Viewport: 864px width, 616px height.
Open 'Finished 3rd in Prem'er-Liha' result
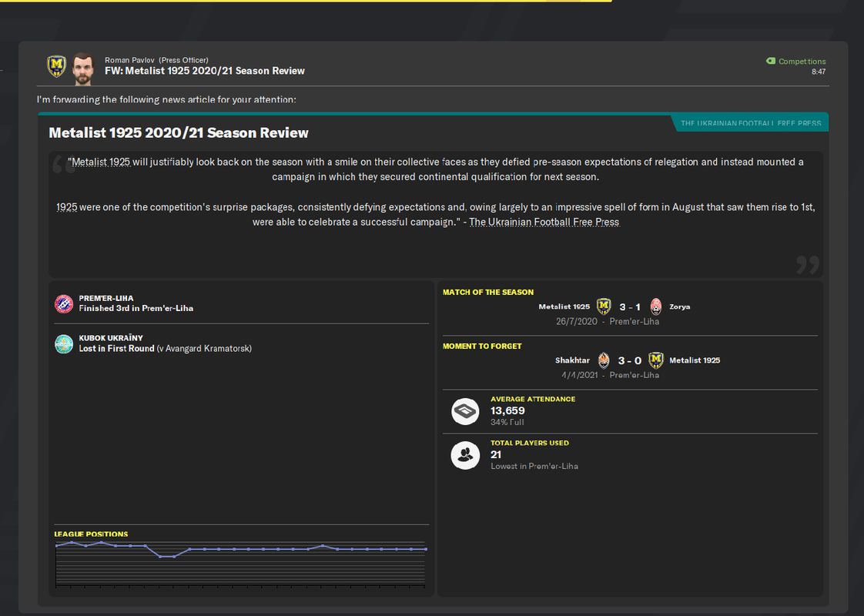tap(136, 309)
